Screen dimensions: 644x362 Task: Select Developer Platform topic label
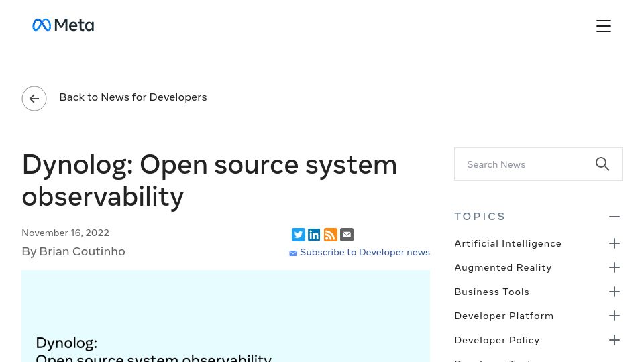point(504,316)
